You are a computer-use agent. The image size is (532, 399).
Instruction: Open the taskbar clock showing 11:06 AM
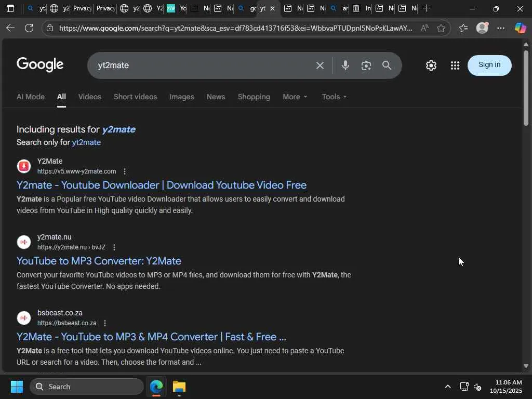point(506,387)
